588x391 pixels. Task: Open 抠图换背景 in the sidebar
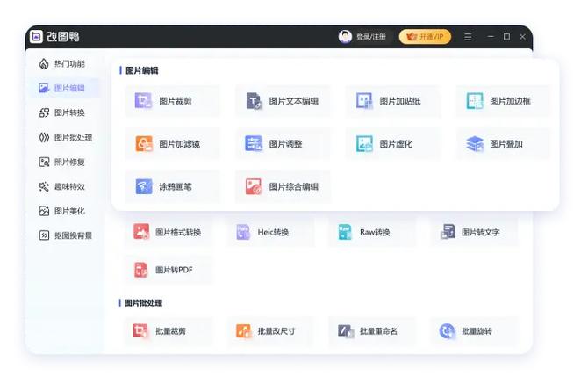pos(66,235)
